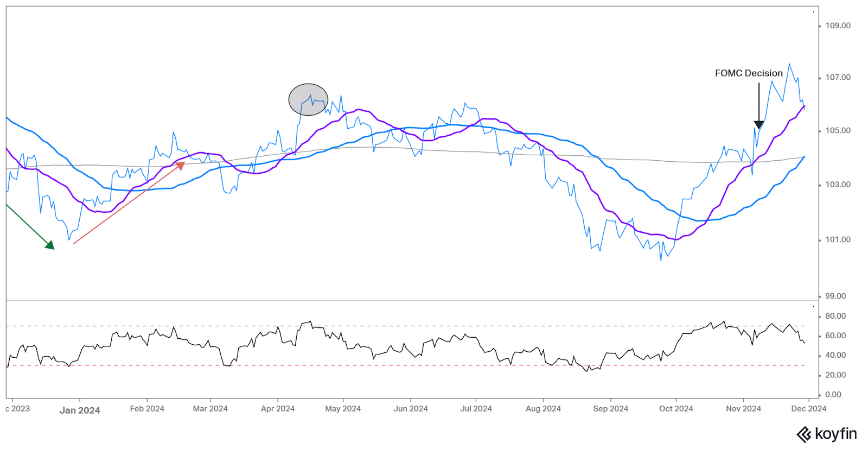Click the Apr 2024 date label
Screen dimensions: 868x449
point(278,409)
